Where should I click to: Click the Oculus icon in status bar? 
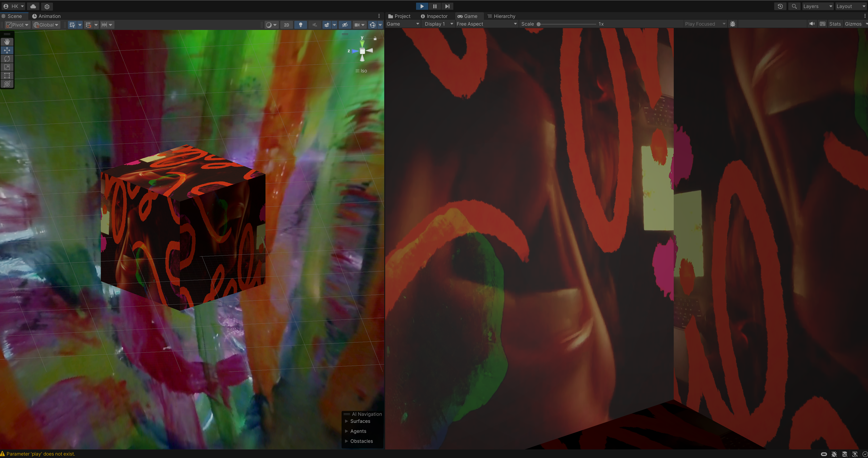coord(824,454)
